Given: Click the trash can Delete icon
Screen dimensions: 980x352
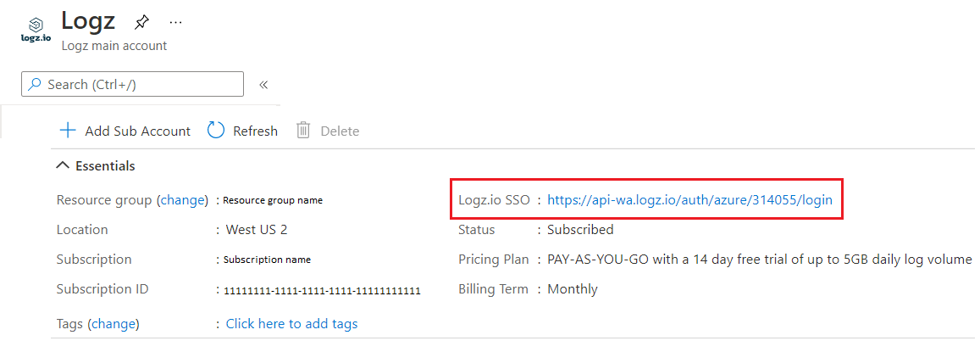Looking at the screenshot, I should tap(303, 131).
